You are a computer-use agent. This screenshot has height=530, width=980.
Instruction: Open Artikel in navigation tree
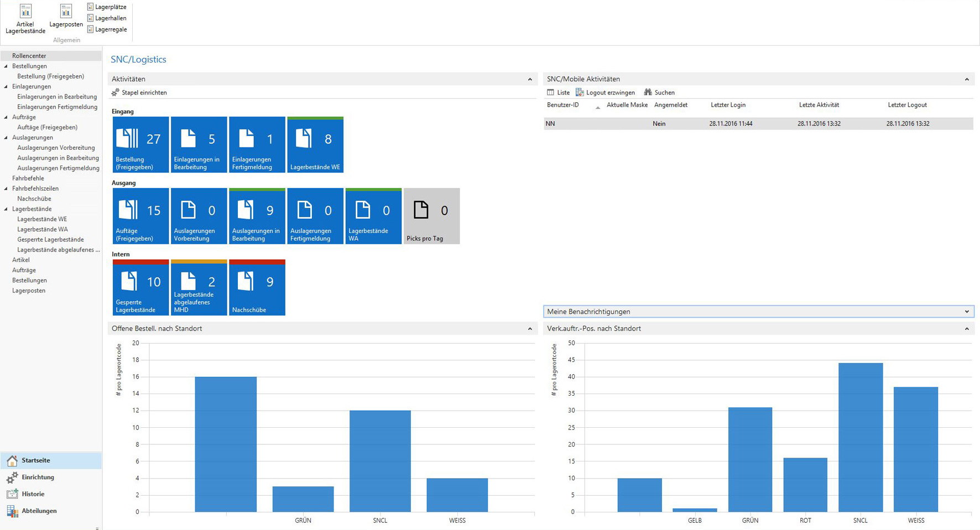[x=21, y=260]
